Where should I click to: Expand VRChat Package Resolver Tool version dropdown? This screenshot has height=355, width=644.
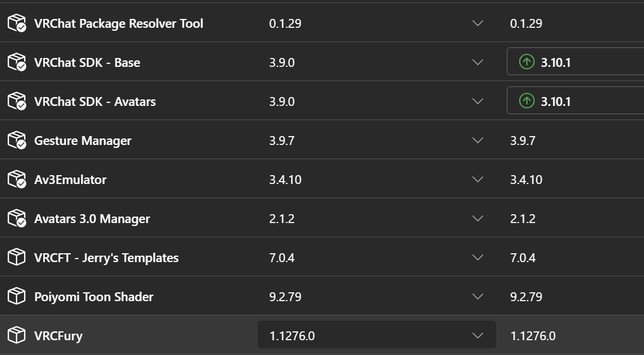[x=478, y=24]
